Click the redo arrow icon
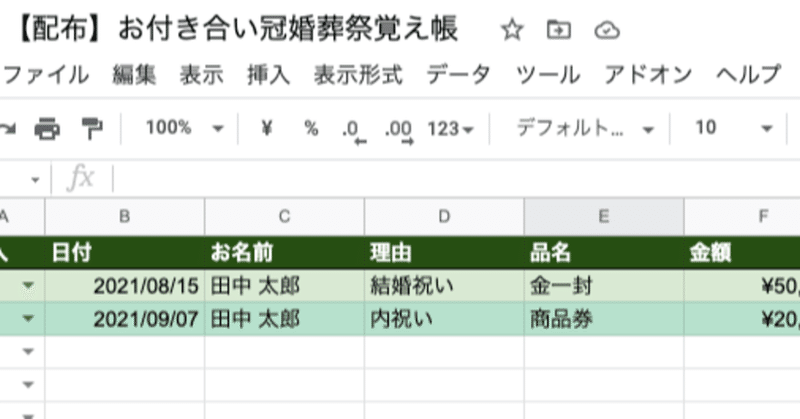Screen dimensions: 800x419 7,128
